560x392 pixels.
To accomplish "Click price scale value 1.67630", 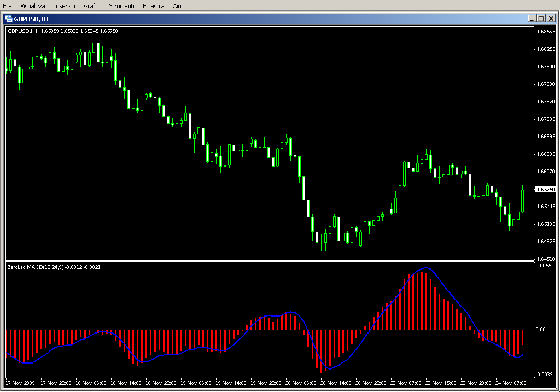I will [546, 84].
